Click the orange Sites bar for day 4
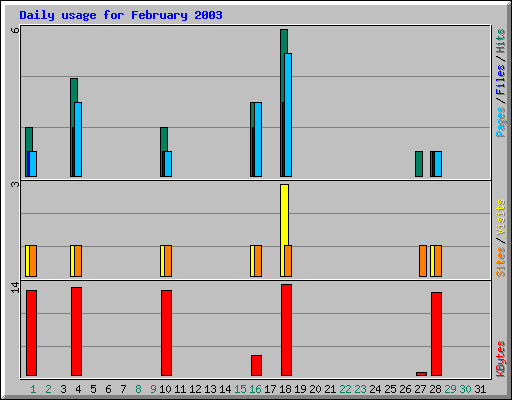 [x=78, y=261]
